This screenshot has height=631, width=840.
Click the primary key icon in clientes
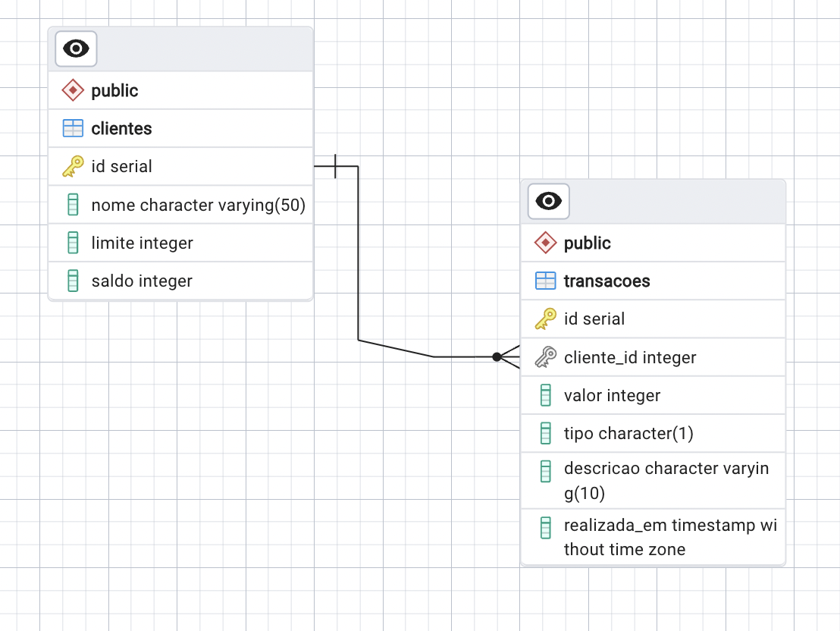[73, 166]
